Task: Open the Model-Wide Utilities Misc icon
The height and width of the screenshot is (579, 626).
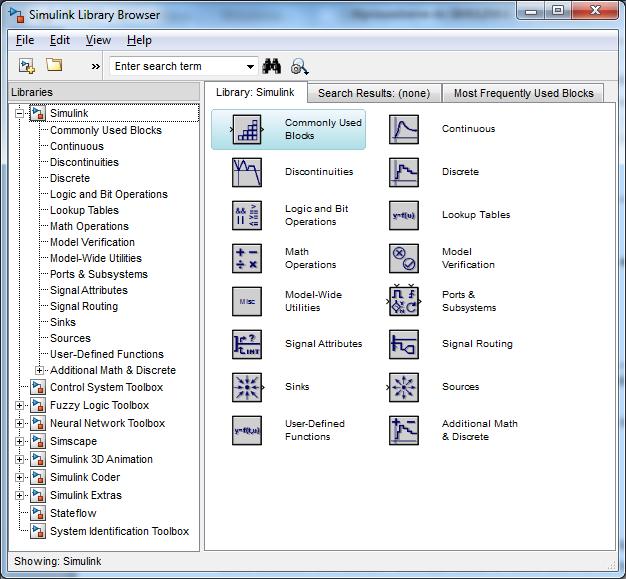Action: tap(247, 301)
